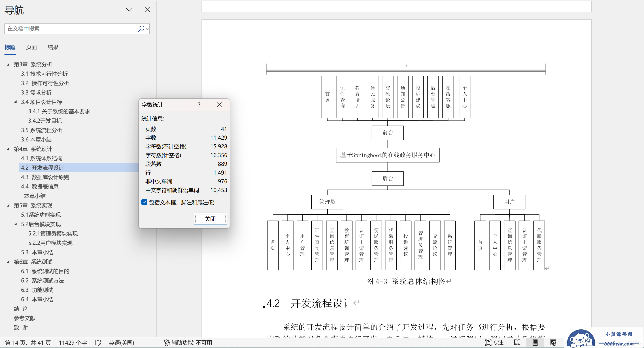Go to heading 6.2 系统测试方法
Image resolution: width=644 pixels, height=348 pixels.
point(42,280)
